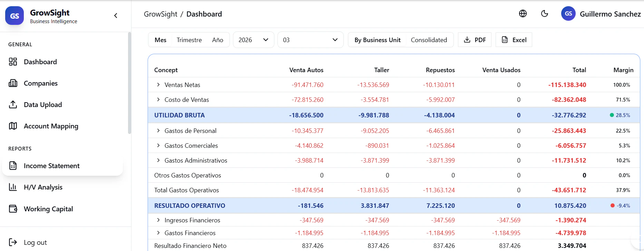Select By Business Unit view
The height and width of the screenshot is (251, 644).
click(377, 40)
